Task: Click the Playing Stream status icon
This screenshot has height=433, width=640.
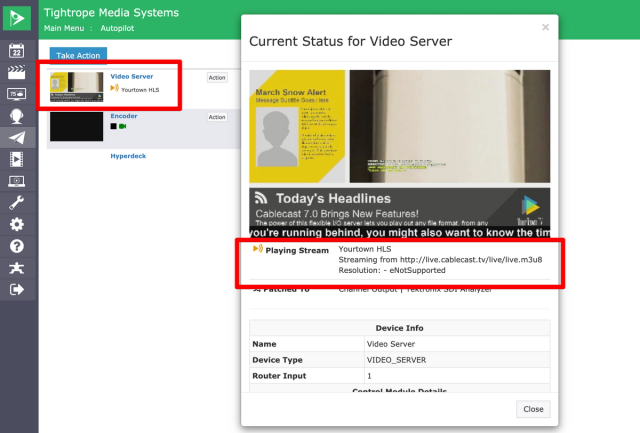Action: (258, 249)
